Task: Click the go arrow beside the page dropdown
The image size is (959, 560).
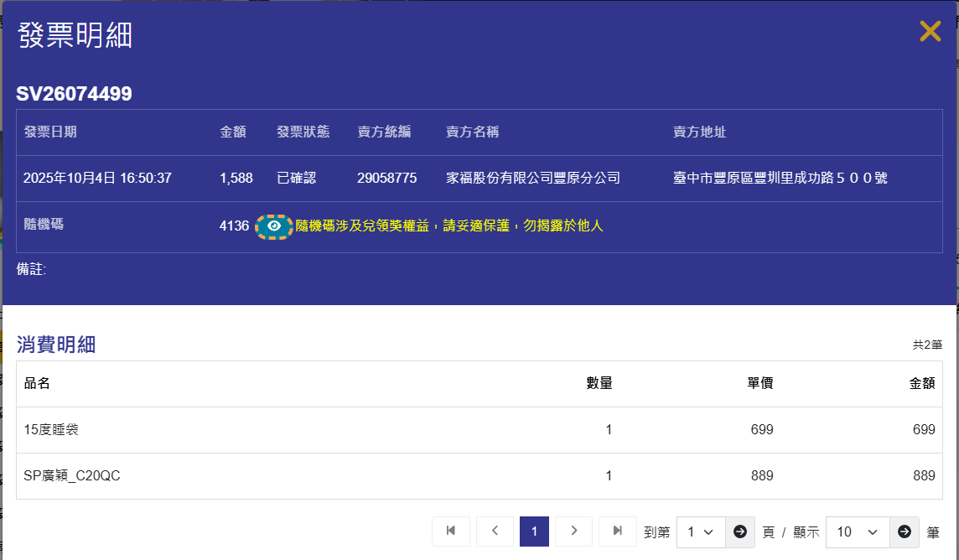Action: (x=739, y=532)
